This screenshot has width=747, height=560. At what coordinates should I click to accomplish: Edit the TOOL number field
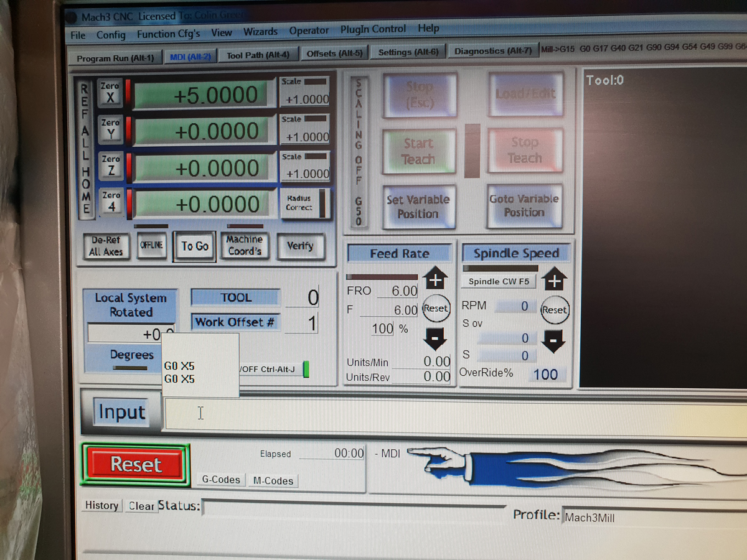click(302, 297)
